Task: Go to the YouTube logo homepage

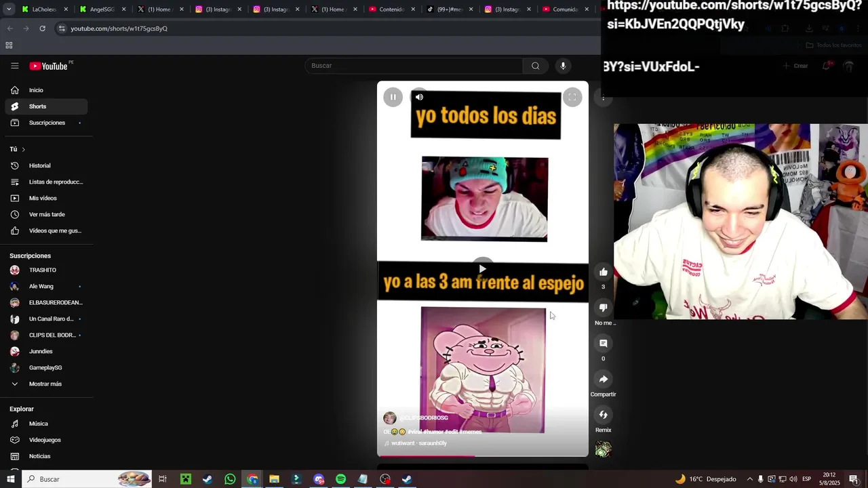Action: (49, 66)
